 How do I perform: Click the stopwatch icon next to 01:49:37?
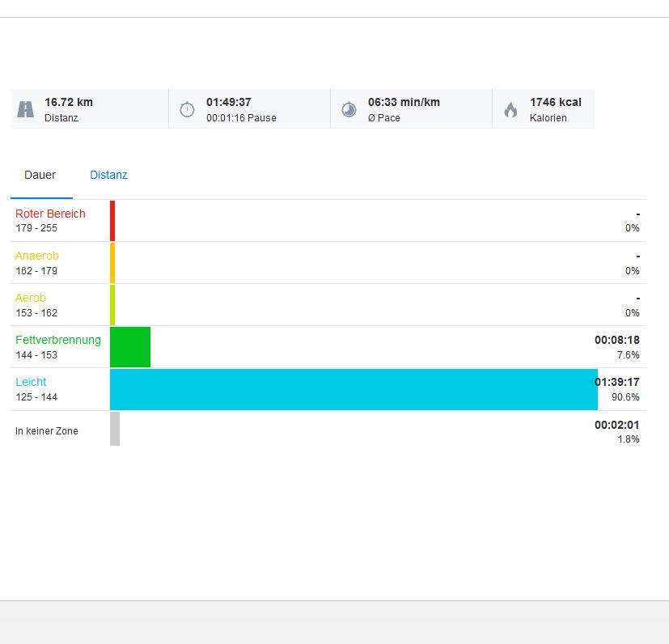pyautogui.click(x=187, y=109)
